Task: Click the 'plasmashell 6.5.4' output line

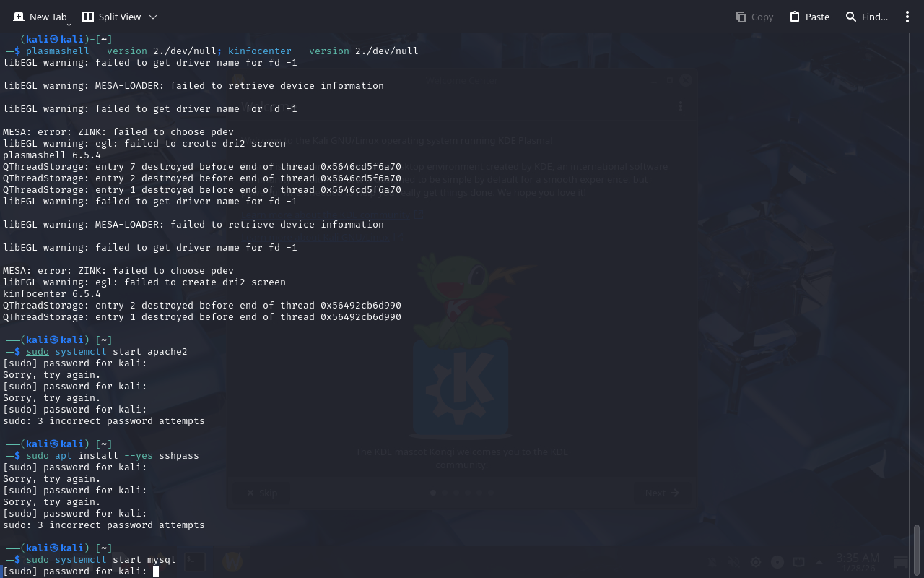Action: point(52,155)
